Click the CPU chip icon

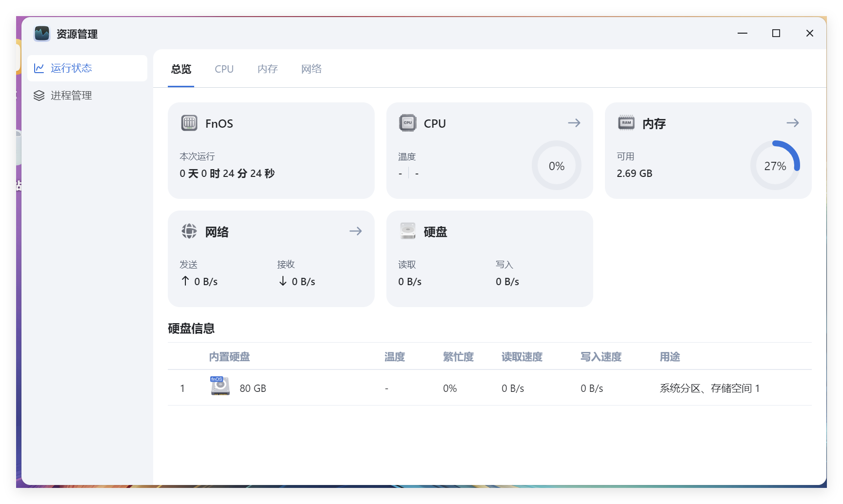408,123
